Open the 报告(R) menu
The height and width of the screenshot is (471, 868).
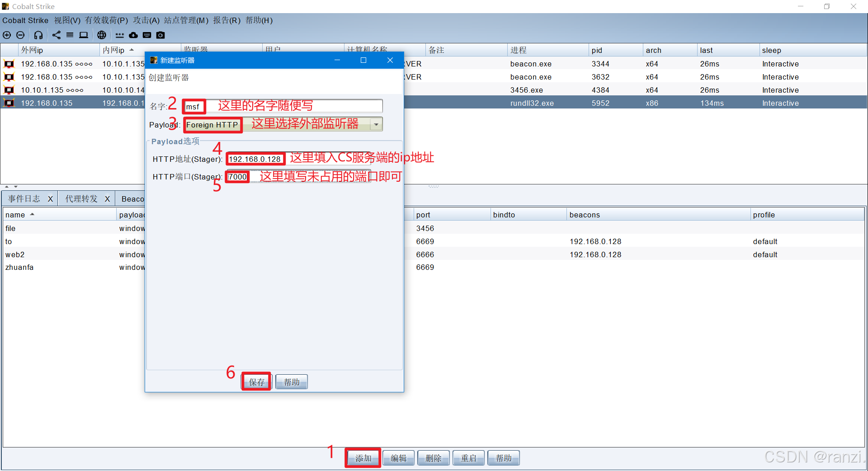tap(226, 20)
